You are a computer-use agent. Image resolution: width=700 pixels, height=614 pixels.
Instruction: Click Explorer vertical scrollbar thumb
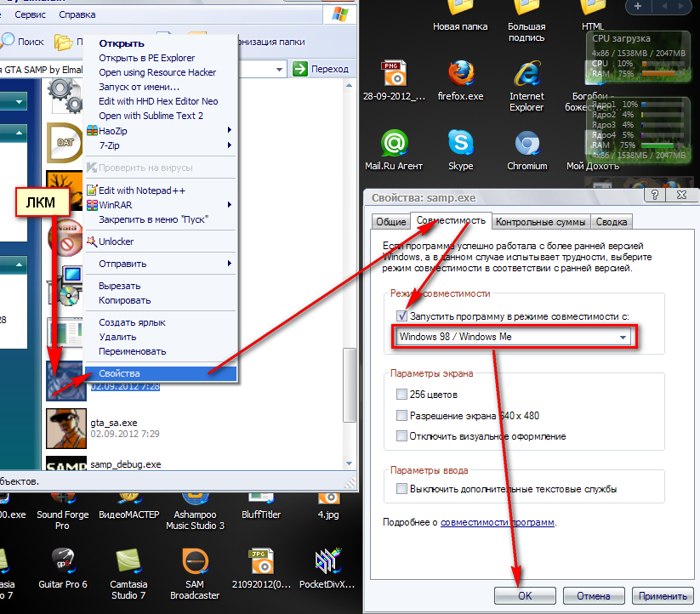(x=349, y=384)
